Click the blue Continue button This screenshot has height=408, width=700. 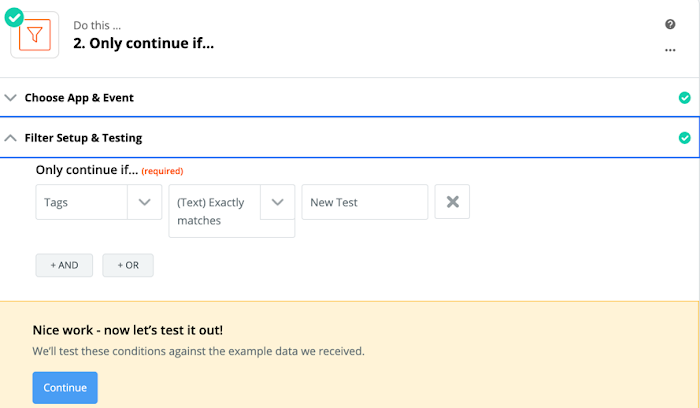[65, 387]
